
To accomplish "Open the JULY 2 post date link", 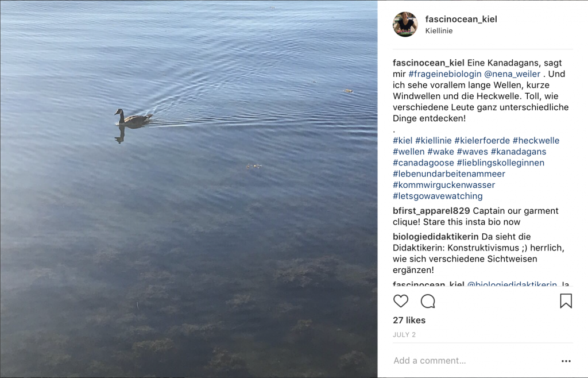I will coord(404,335).
